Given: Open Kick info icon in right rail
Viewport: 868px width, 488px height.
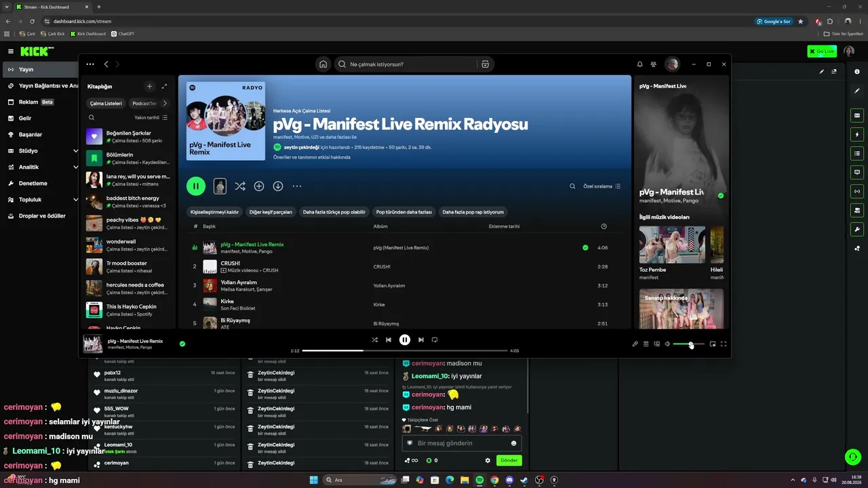Looking at the screenshot, I should pos(857,72).
